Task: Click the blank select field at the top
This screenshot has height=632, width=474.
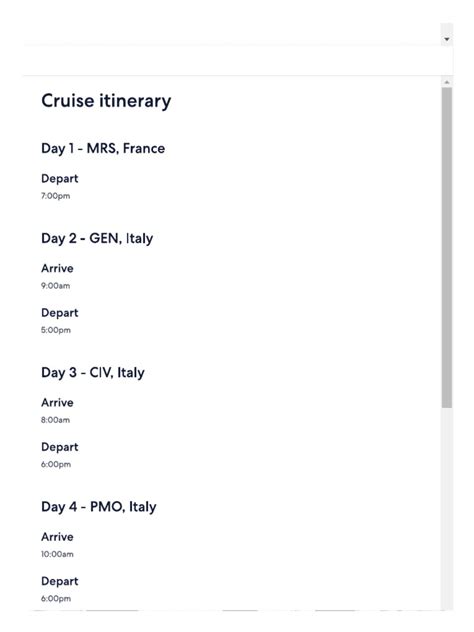Action: [x=238, y=35]
